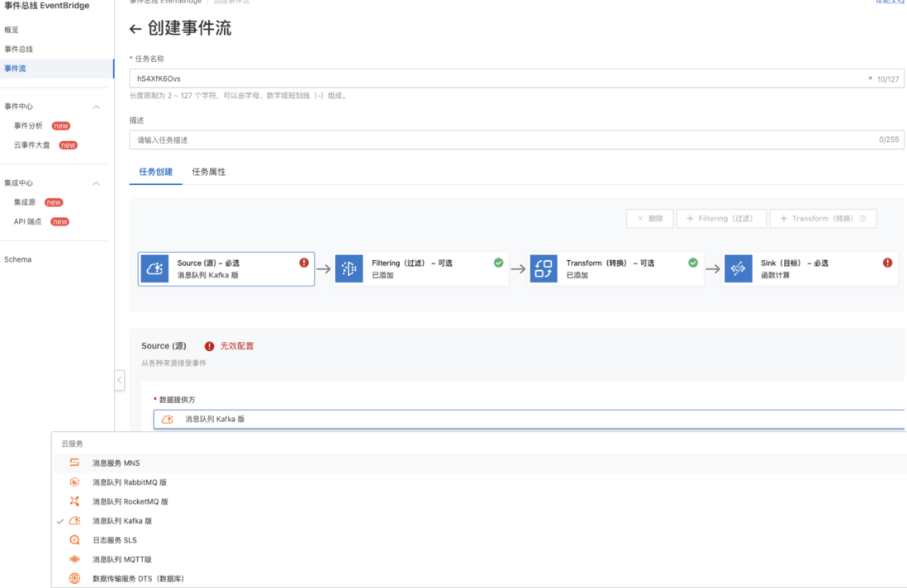
Task: Collapse the 事件中心 section
Action: 97,107
